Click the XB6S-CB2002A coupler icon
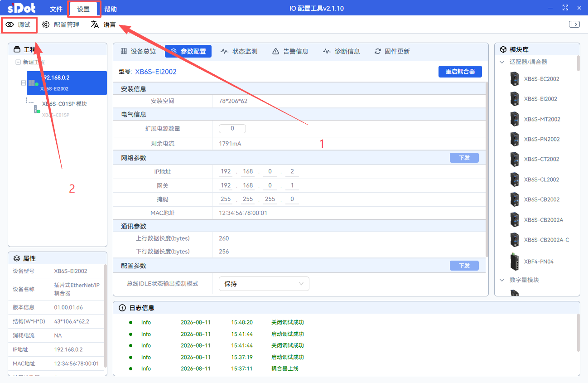The height and width of the screenshot is (383, 588). click(514, 220)
